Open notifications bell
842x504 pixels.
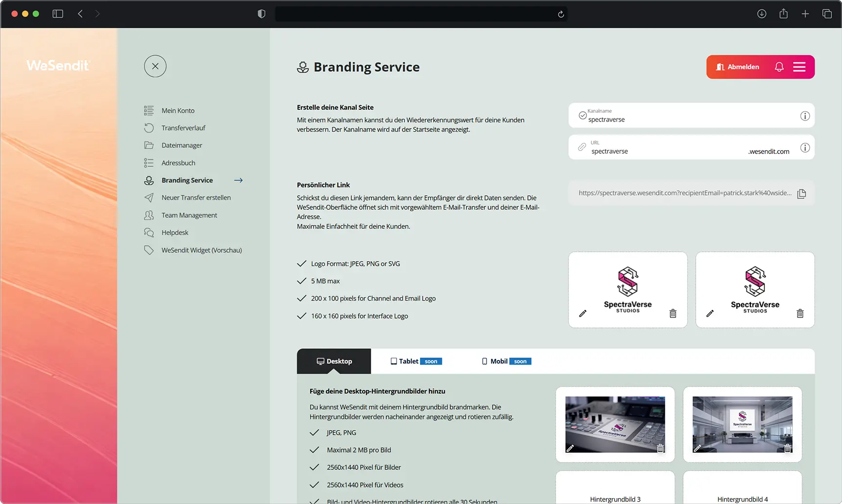(x=779, y=67)
